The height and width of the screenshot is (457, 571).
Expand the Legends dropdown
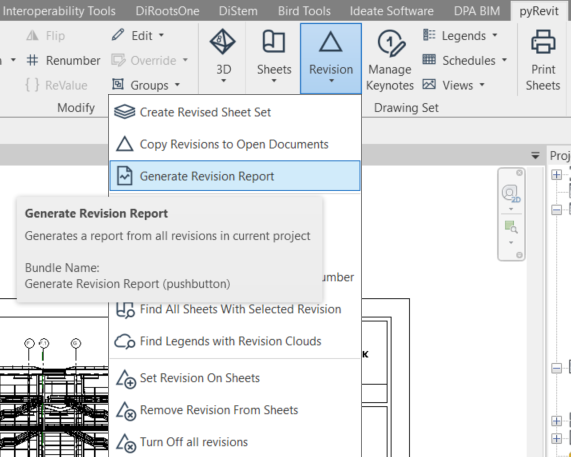(x=460, y=36)
